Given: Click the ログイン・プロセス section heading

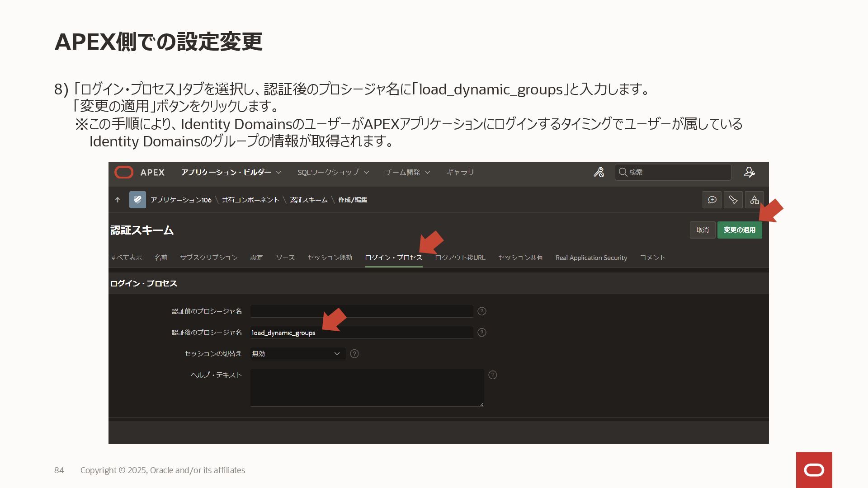Looking at the screenshot, I should [144, 283].
